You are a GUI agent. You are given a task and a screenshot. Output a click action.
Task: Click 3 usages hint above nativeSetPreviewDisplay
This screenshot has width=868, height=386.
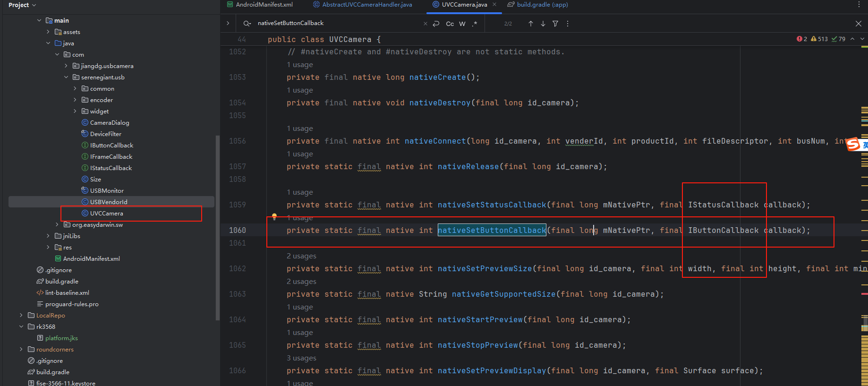[301, 358]
